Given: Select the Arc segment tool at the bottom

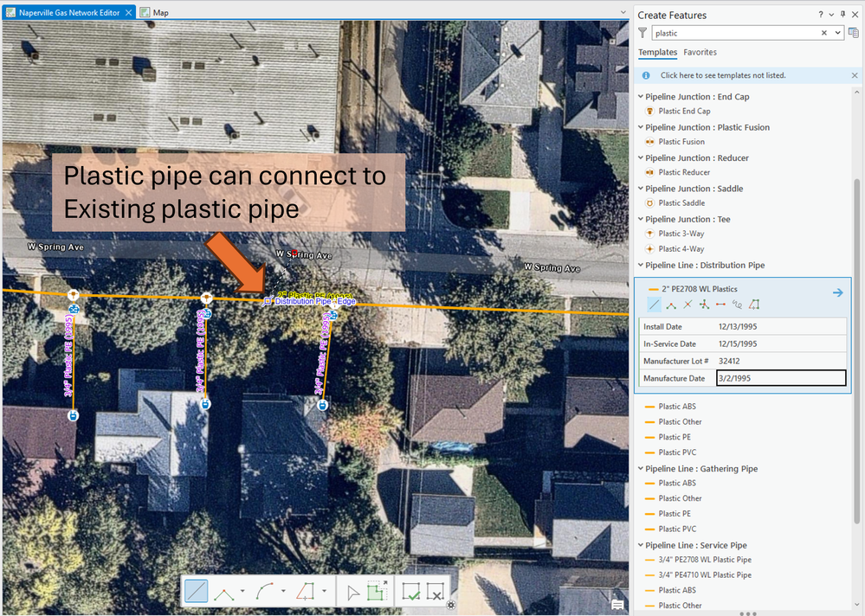Looking at the screenshot, I should [266, 591].
